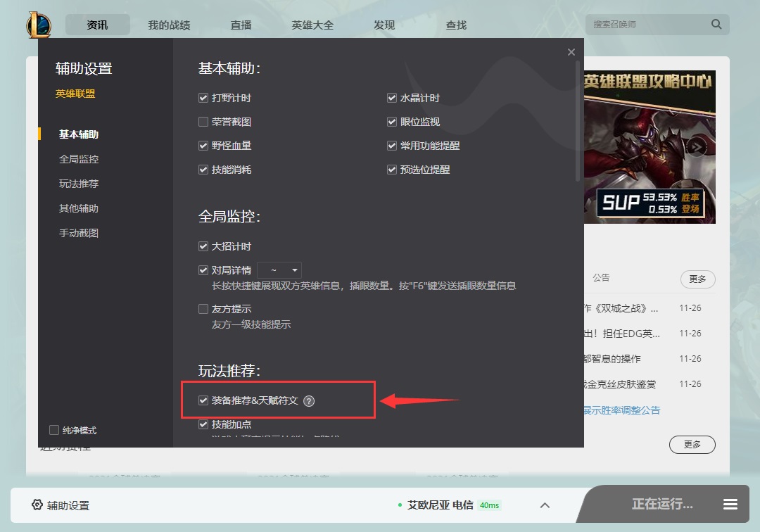
Task: Close the 辅助设置 dialog with X
Action: click(x=571, y=52)
